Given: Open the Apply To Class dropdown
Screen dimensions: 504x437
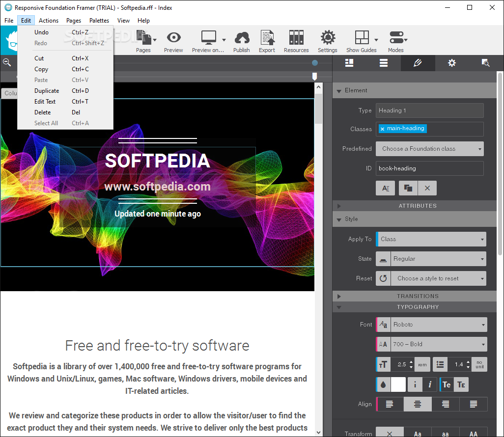Looking at the screenshot, I should tap(431, 239).
